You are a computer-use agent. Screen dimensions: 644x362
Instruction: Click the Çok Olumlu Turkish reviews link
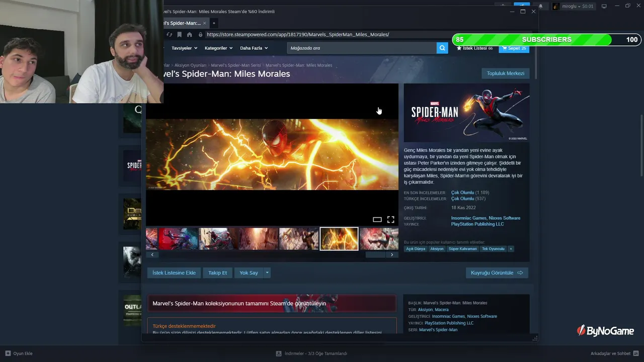(x=462, y=199)
